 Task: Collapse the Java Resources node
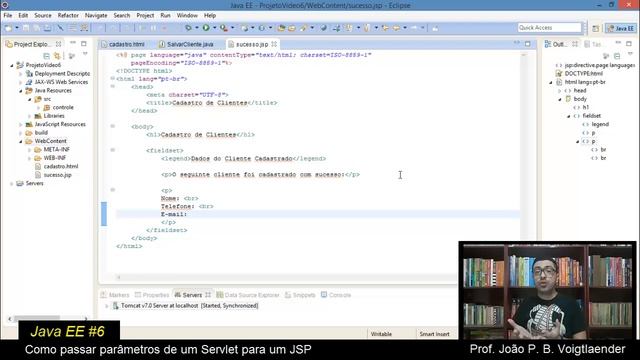click(21, 91)
